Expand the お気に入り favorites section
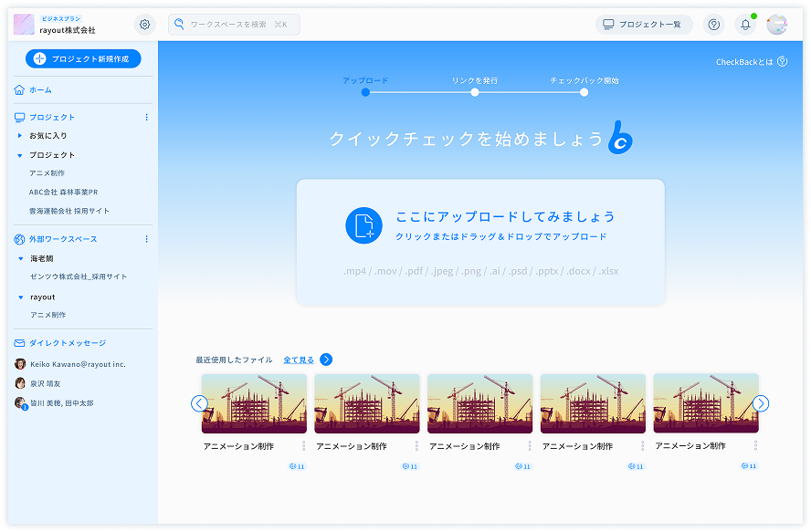Screen dimensions: 811x532 tap(20, 135)
